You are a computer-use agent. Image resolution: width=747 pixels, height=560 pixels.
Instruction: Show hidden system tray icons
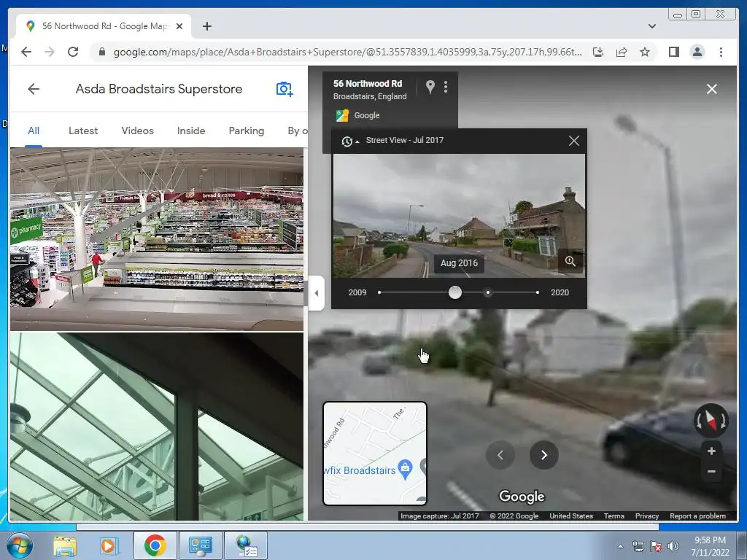(620, 546)
